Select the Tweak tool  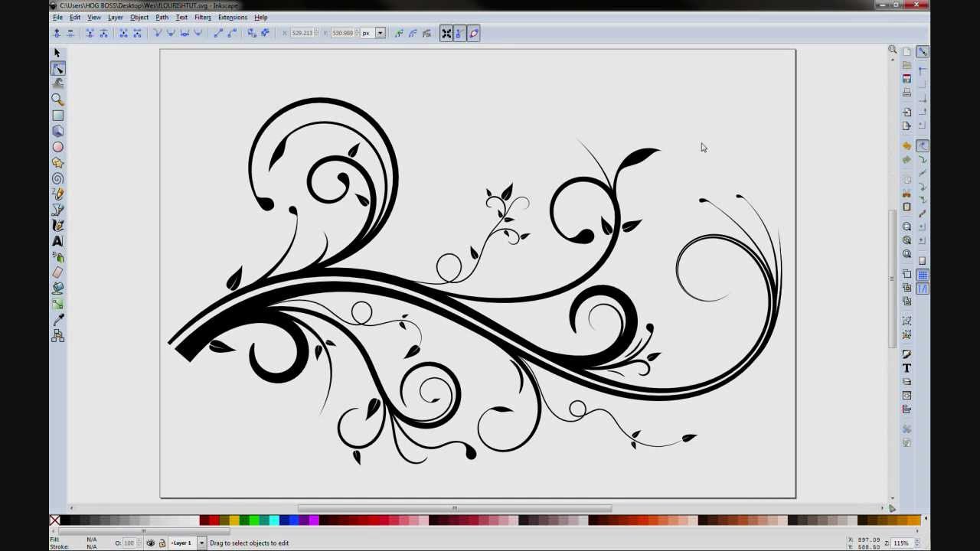57,83
